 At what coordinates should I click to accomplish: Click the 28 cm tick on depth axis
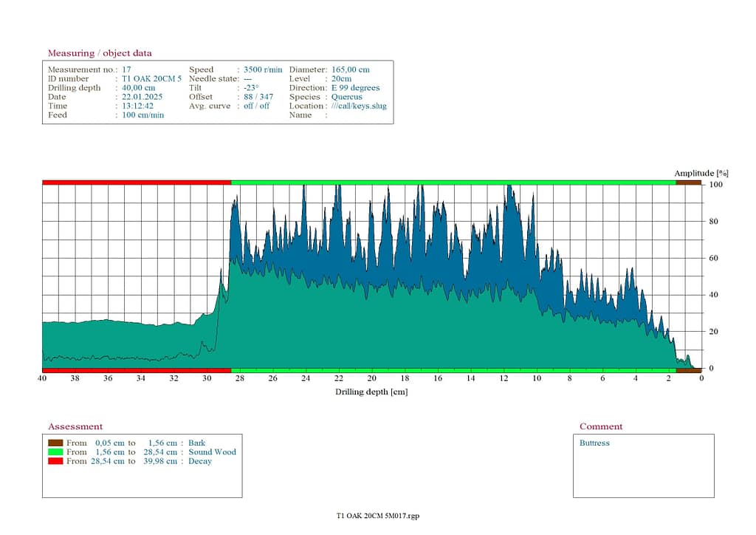tap(240, 378)
